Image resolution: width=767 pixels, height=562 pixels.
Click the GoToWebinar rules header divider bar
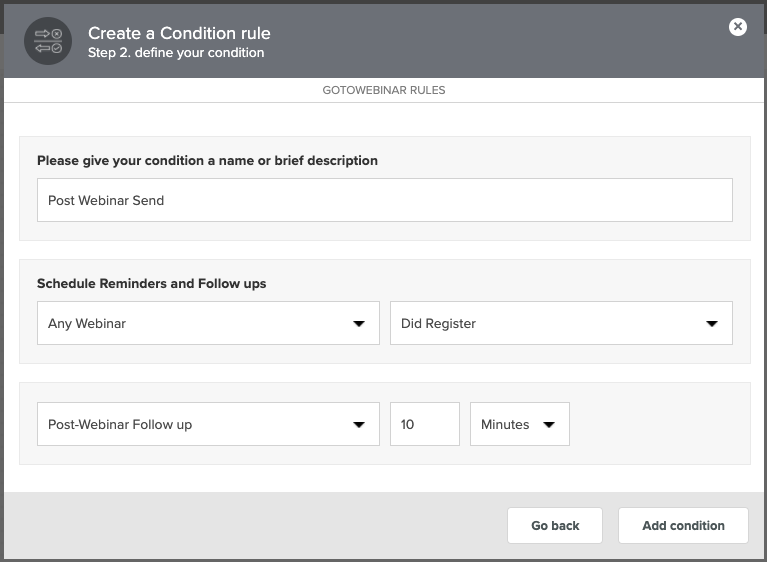click(384, 90)
